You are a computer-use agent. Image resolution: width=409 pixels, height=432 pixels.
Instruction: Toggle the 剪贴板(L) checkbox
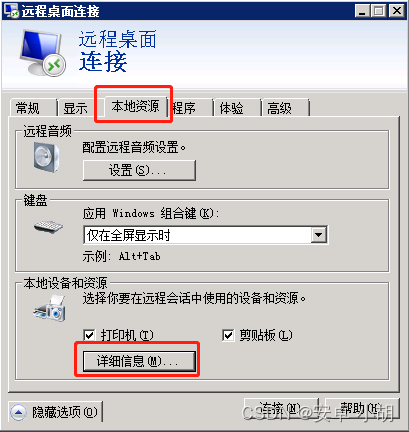coord(228,335)
